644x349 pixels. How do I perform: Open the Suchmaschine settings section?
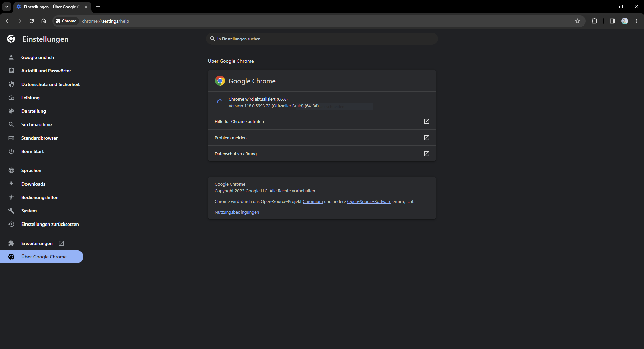tap(42, 124)
